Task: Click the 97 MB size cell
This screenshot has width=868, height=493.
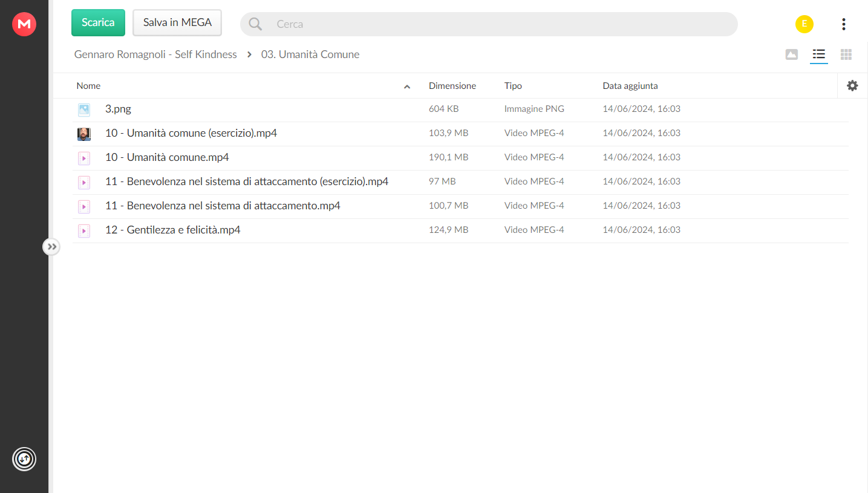Action: coord(442,181)
